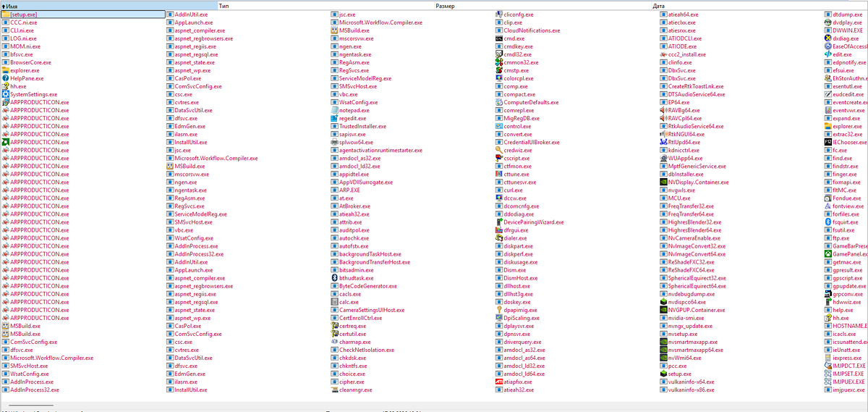The height and width of the screenshot is (412, 868).
Task: Select the file nvidia-smi.exe
Action: pos(686,318)
